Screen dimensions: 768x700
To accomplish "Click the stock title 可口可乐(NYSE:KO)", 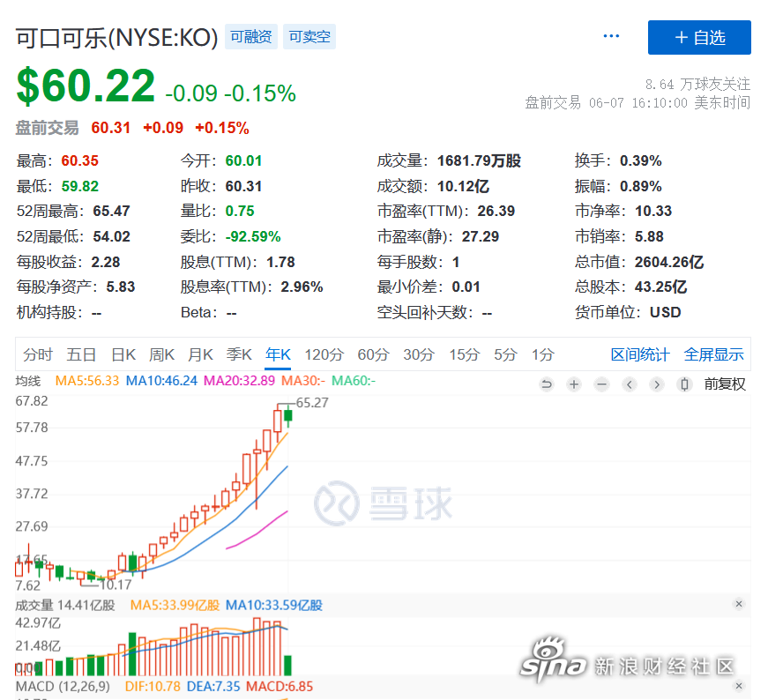I will [x=116, y=38].
